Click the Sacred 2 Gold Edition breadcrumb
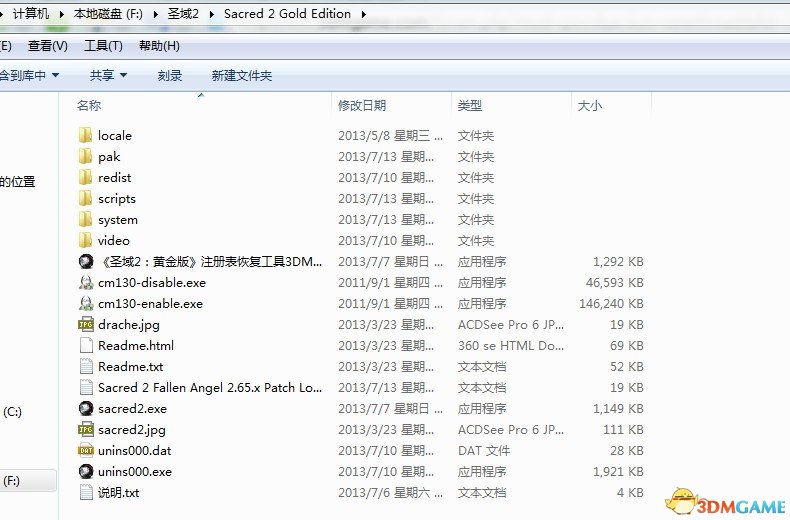The height and width of the screenshot is (520, 790). coord(287,14)
